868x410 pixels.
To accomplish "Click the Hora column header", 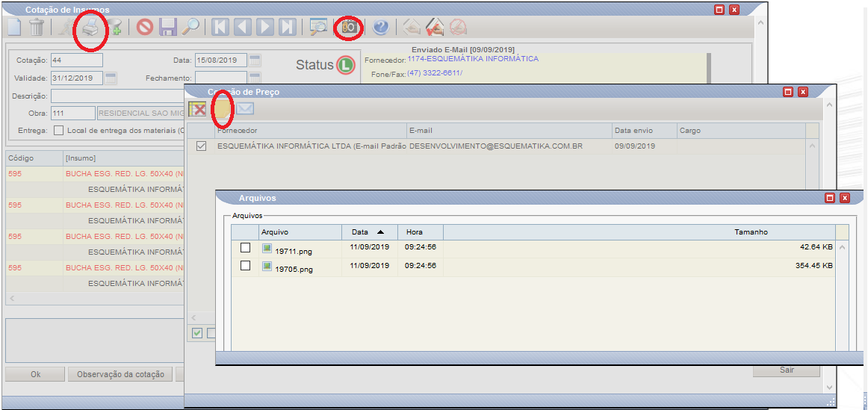I will click(420, 232).
